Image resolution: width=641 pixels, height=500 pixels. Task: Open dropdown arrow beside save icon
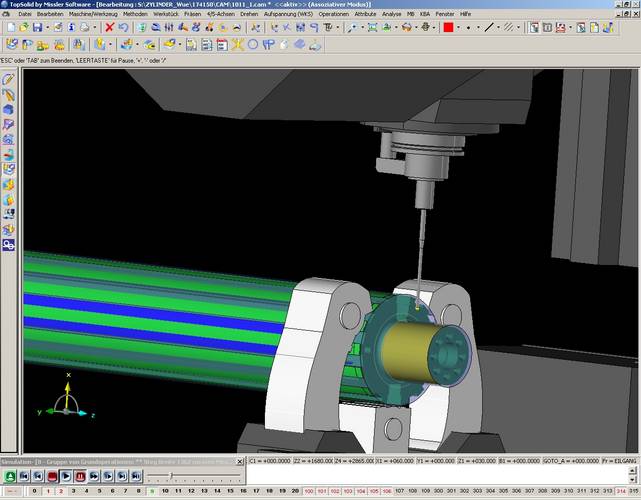(x=47, y=27)
